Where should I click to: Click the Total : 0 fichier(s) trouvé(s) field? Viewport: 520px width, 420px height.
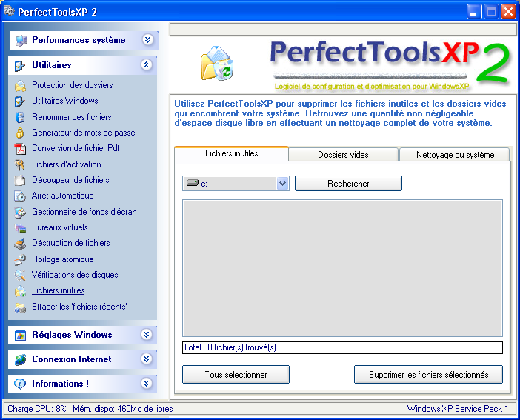[342, 347]
